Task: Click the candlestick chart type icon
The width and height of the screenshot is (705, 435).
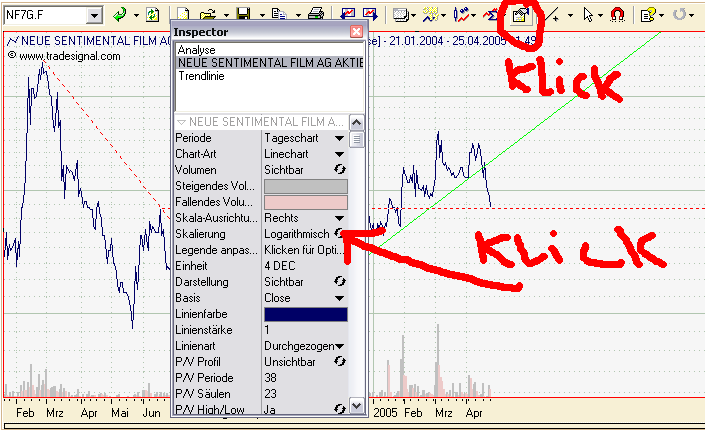Action: pos(461,15)
